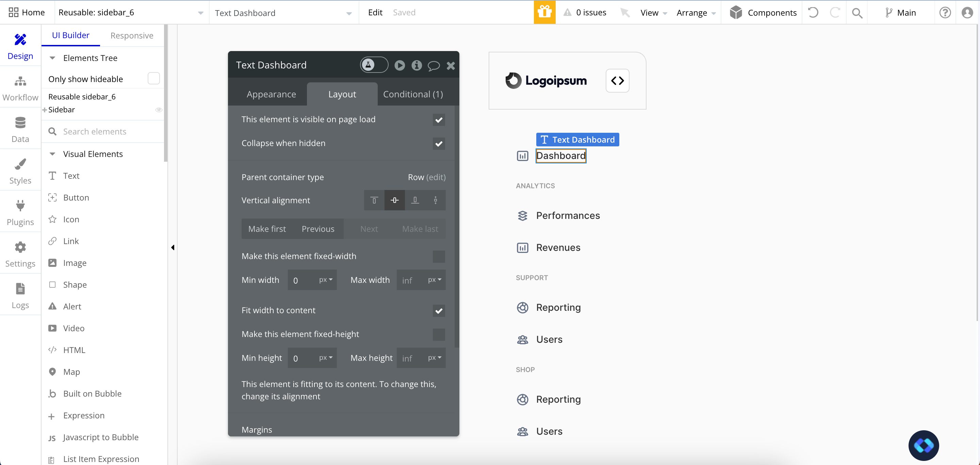Switch to the Data section
The image size is (980, 465).
point(20,129)
